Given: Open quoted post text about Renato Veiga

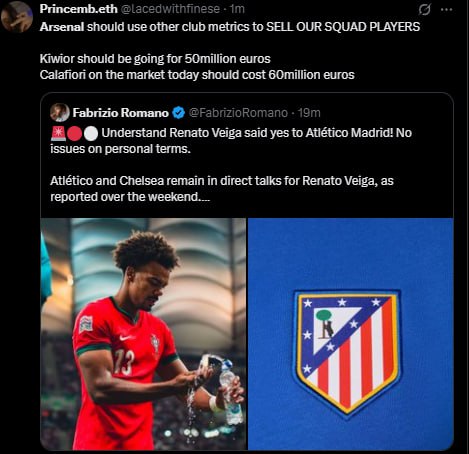Looking at the screenshot, I should [231, 165].
